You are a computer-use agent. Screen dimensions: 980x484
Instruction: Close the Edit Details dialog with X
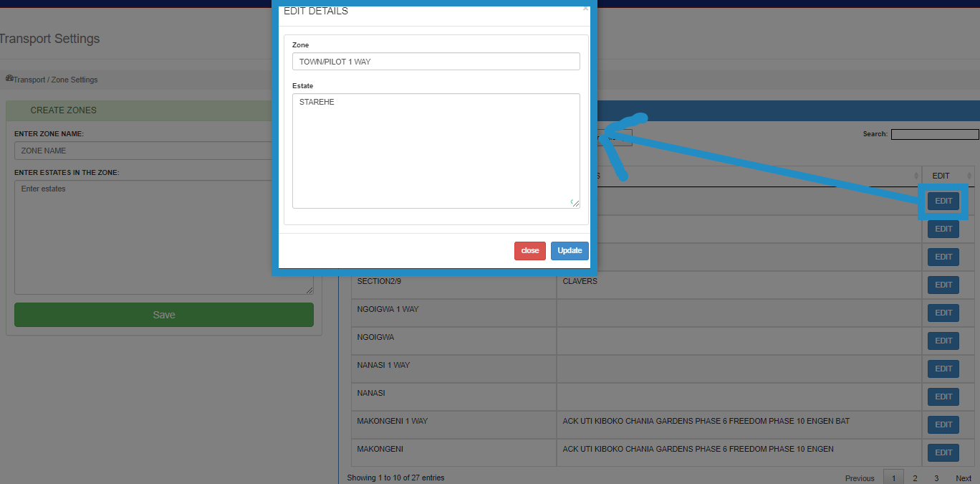tap(585, 9)
